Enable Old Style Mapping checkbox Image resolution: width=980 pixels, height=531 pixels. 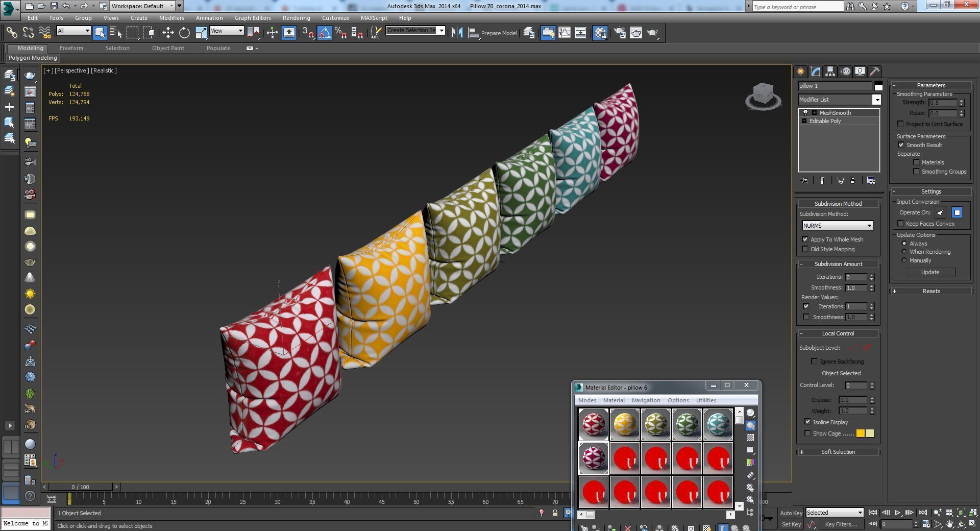click(805, 249)
